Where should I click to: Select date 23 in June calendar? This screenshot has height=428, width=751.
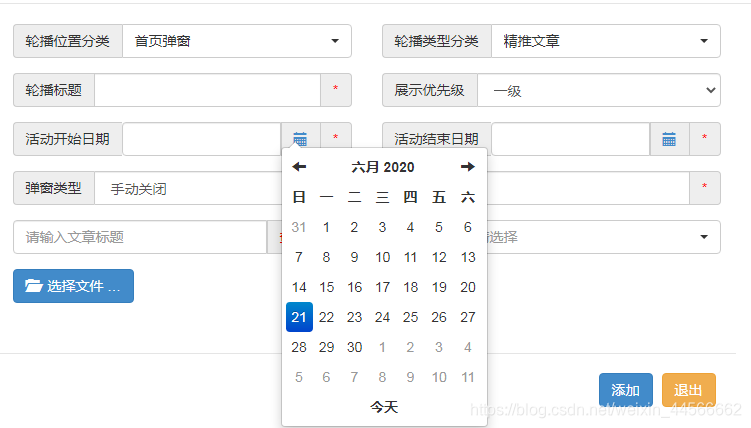pos(354,317)
